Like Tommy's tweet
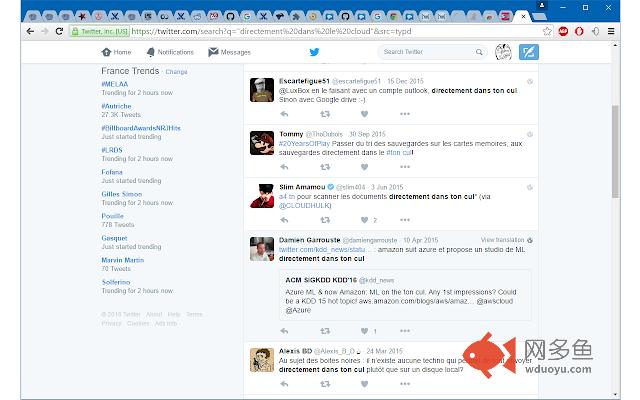 click(x=364, y=167)
